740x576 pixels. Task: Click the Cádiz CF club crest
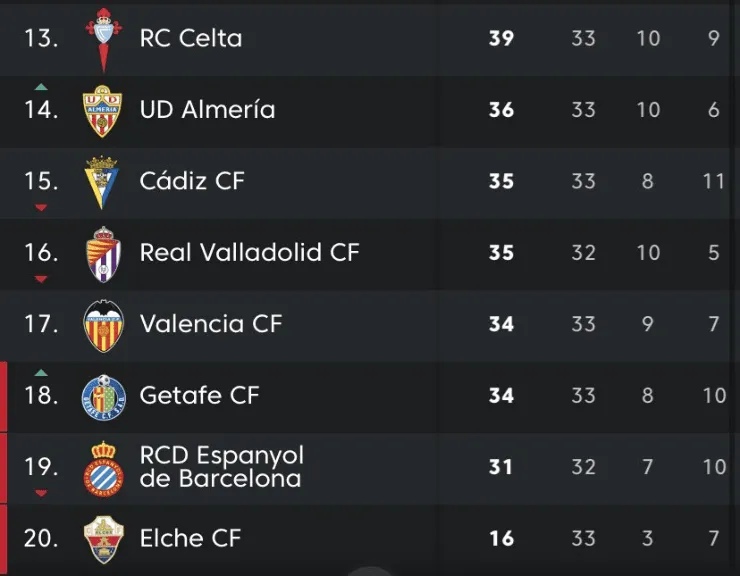(102, 181)
